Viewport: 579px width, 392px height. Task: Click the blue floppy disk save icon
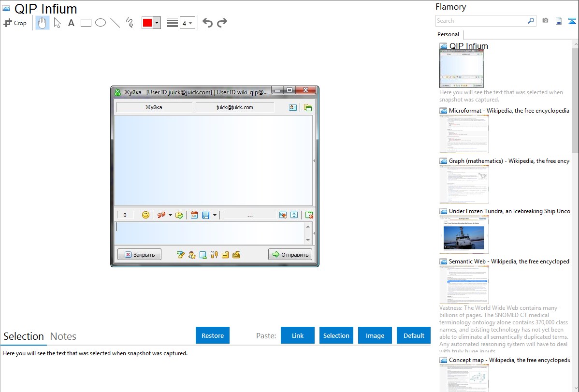coord(206,215)
